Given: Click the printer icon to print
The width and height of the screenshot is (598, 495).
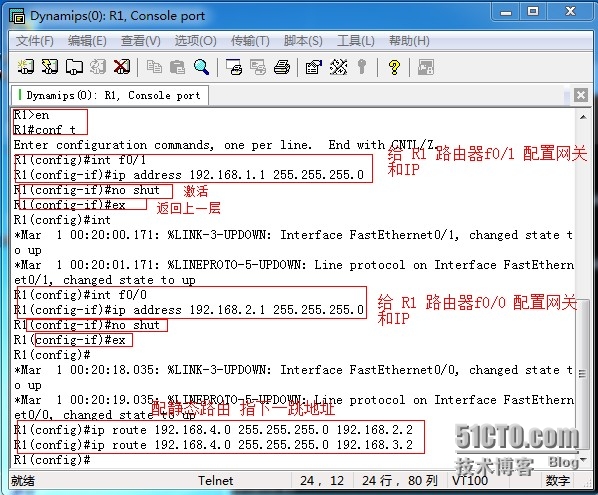Looking at the screenshot, I should coord(282,67).
